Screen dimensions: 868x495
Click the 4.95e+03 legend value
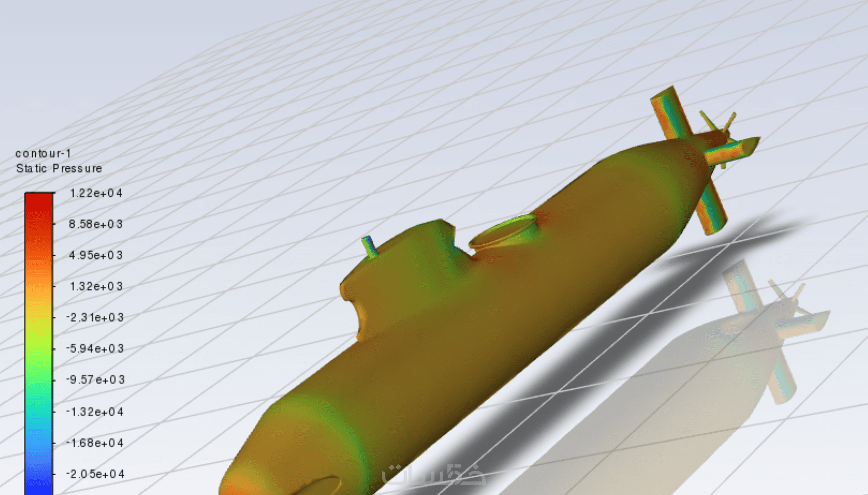[96, 255]
